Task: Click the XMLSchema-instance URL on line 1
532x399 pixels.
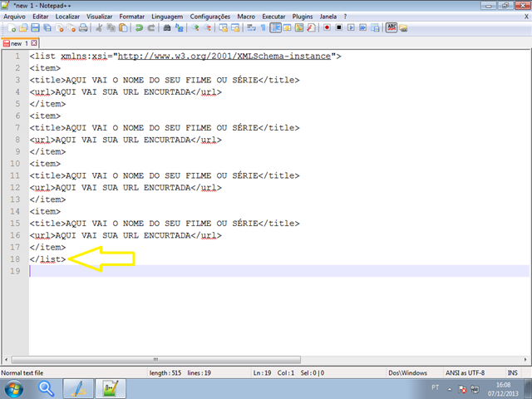Action: pyautogui.click(x=224, y=56)
